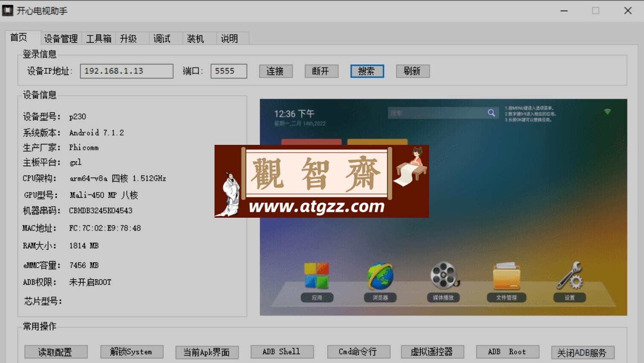Switch to the 设备管理 tab
The height and width of the screenshot is (363, 644).
coord(61,39)
